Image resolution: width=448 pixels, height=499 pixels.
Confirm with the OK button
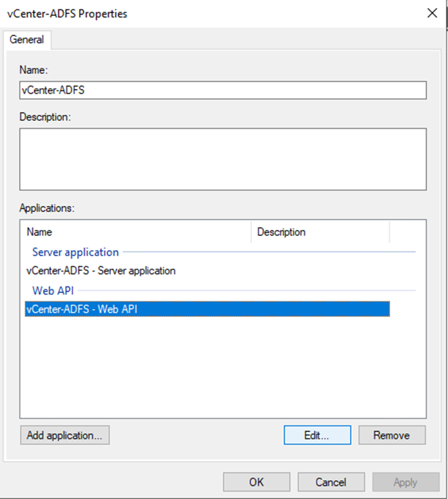tap(256, 482)
